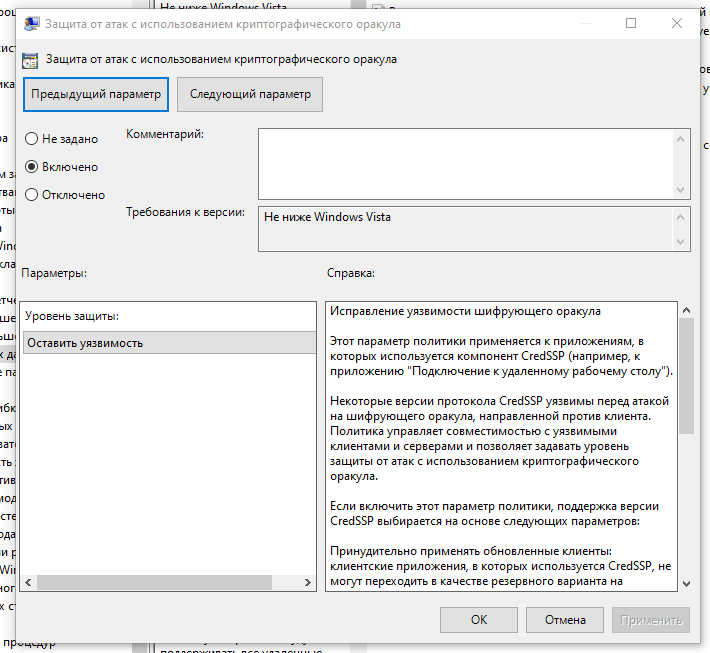Choose the 'Включено' radio button

coord(31,167)
